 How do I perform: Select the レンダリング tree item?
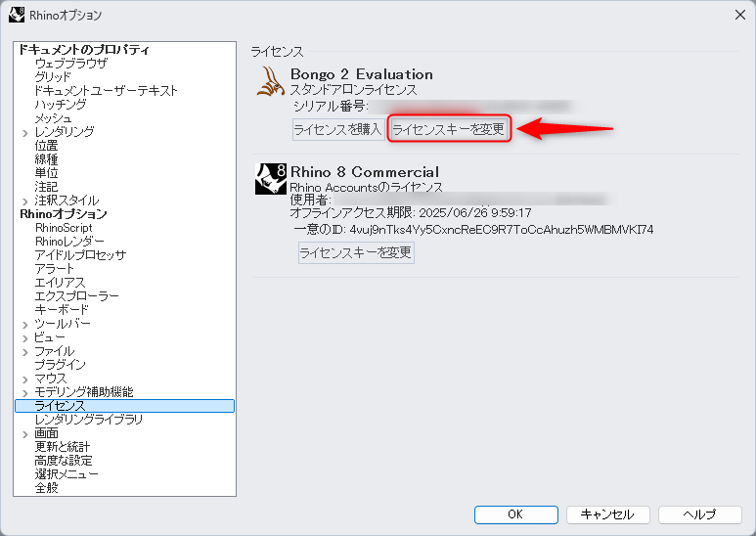tap(65, 132)
